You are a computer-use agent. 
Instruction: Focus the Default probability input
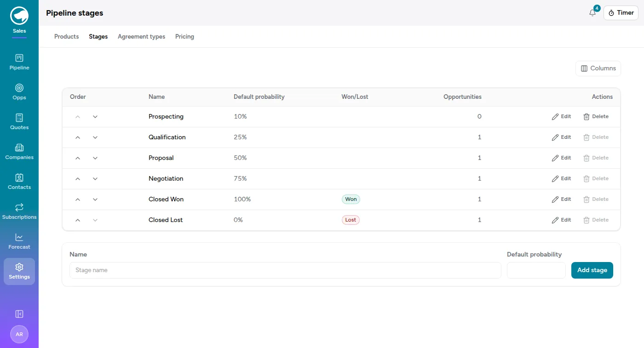pos(536,270)
